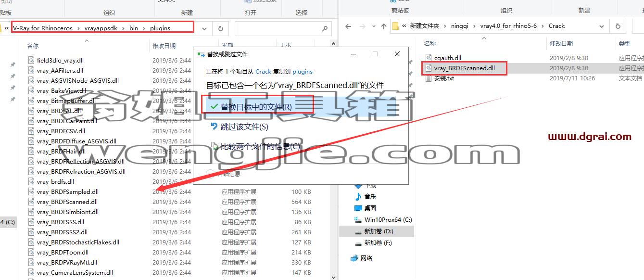Expand the address history dropdown in right window
This screenshot has width=644, height=280.
(602, 26)
